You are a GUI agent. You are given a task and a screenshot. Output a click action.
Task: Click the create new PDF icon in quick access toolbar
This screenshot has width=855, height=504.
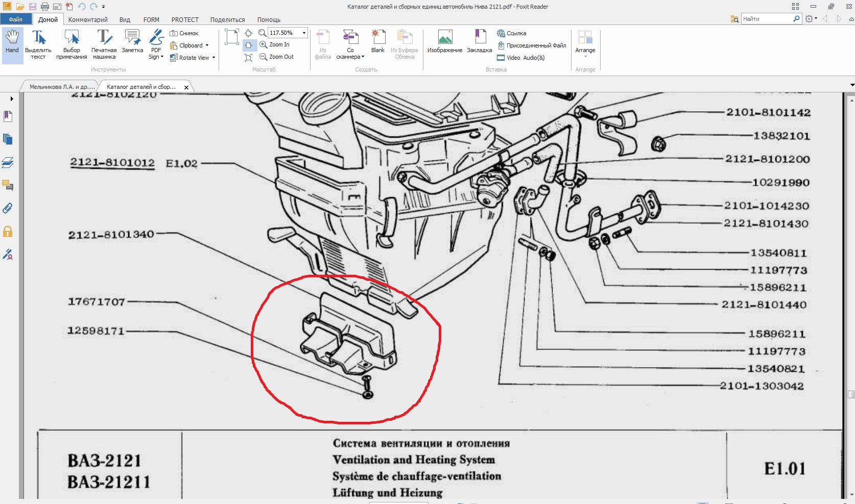[x=69, y=7]
